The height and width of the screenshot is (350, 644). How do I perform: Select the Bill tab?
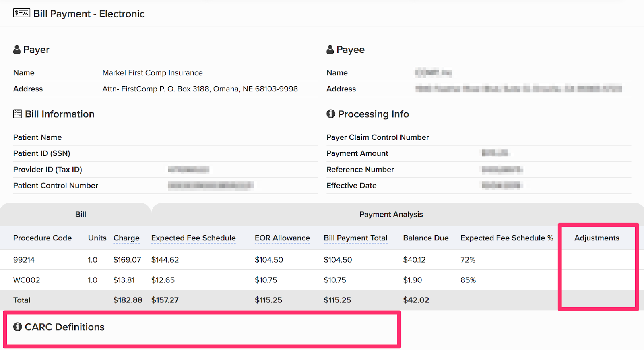[80, 214]
